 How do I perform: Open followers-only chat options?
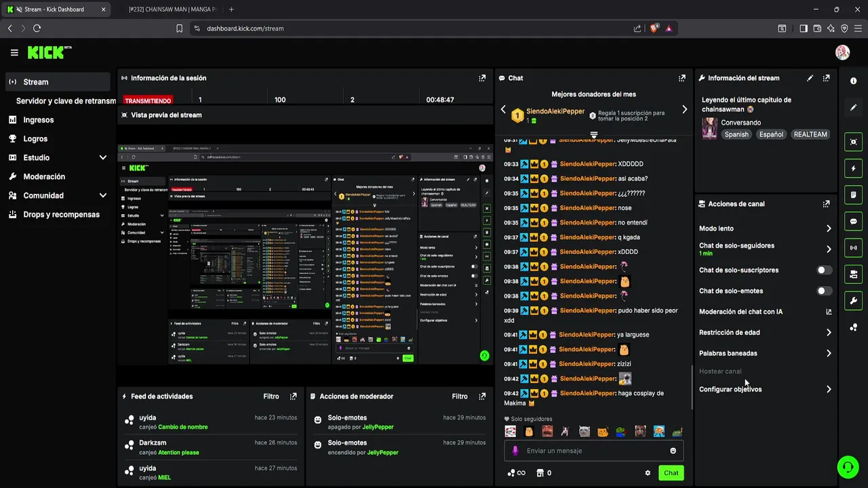[765, 249]
